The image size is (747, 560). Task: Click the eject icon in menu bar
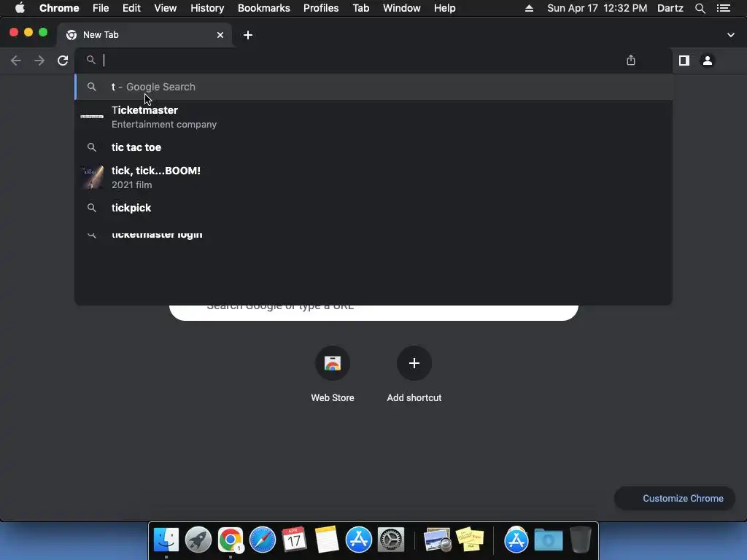point(529,8)
